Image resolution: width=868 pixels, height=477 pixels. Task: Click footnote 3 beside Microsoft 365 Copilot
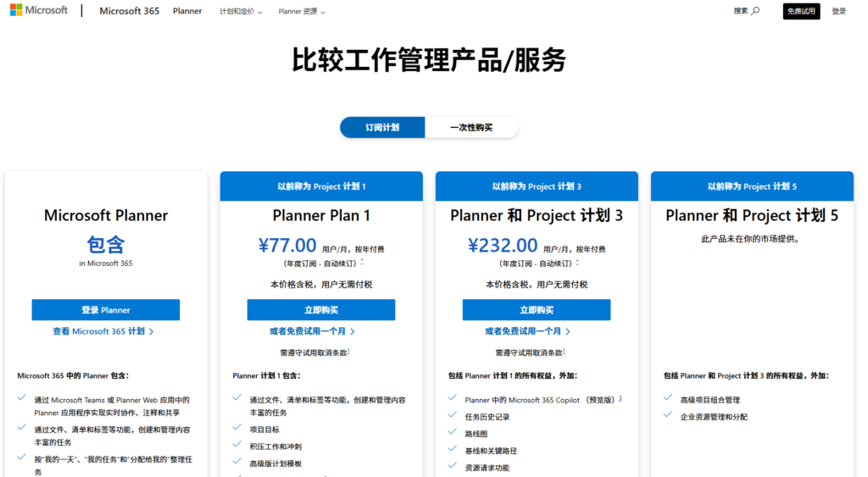(620, 398)
